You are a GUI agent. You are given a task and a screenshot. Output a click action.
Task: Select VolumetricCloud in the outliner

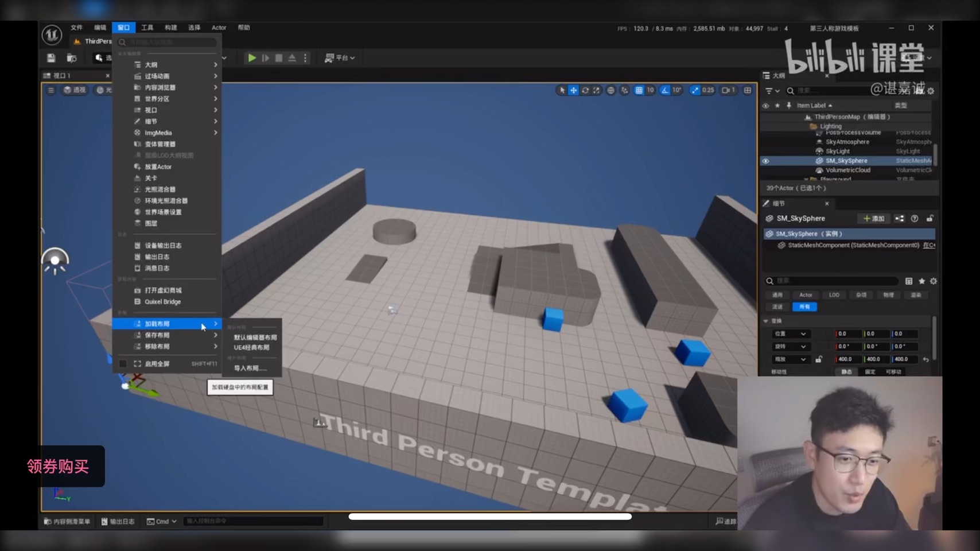(848, 170)
